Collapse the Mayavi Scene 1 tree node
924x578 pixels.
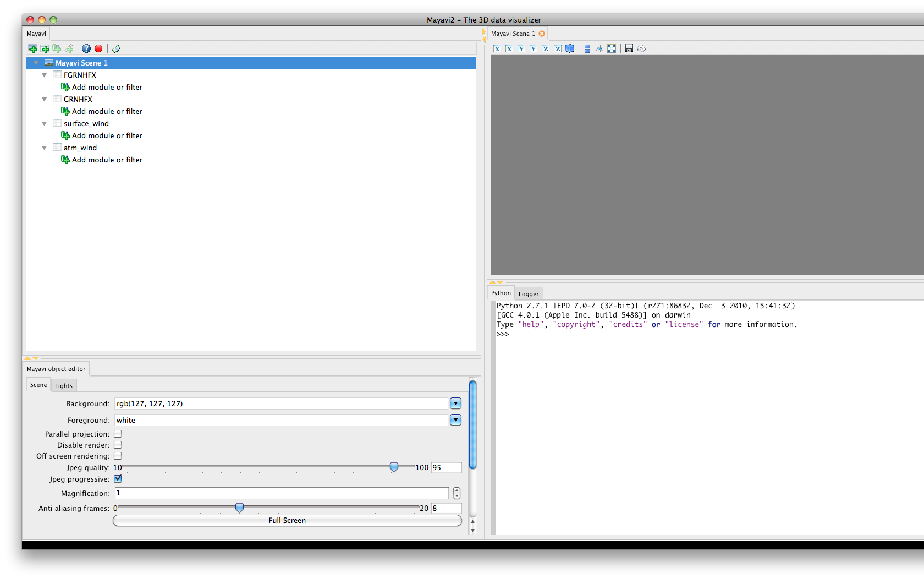(x=36, y=63)
